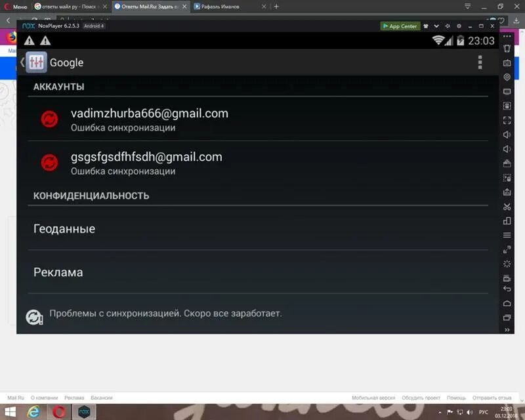Click the Отправить отзыв footer link
The width and height of the screenshot is (525, 420).
click(x=492, y=398)
